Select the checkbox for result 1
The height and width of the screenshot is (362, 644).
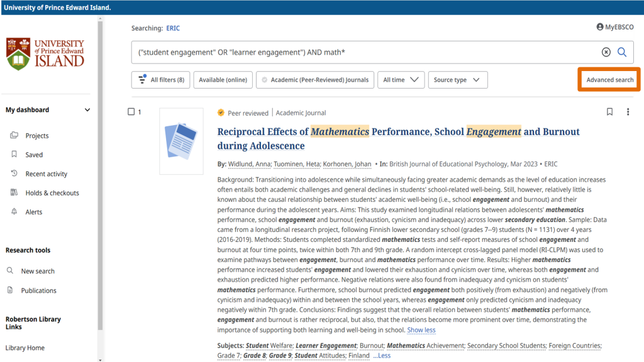pyautogui.click(x=131, y=112)
